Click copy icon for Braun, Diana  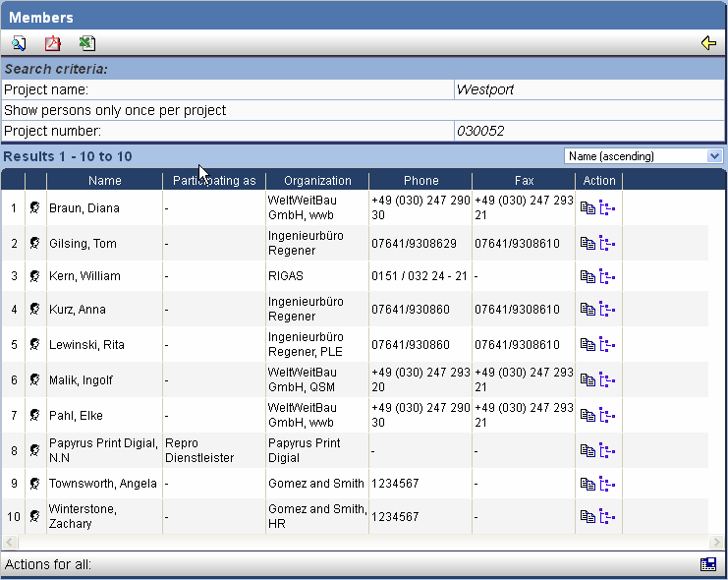[x=588, y=207]
